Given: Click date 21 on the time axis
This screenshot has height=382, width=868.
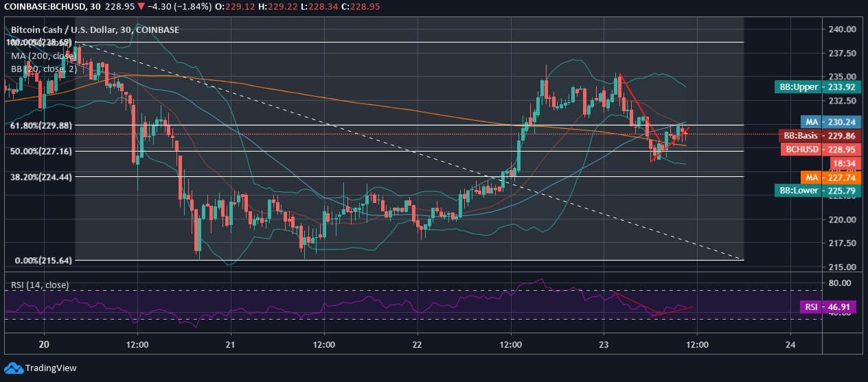Looking at the screenshot, I should tap(231, 344).
